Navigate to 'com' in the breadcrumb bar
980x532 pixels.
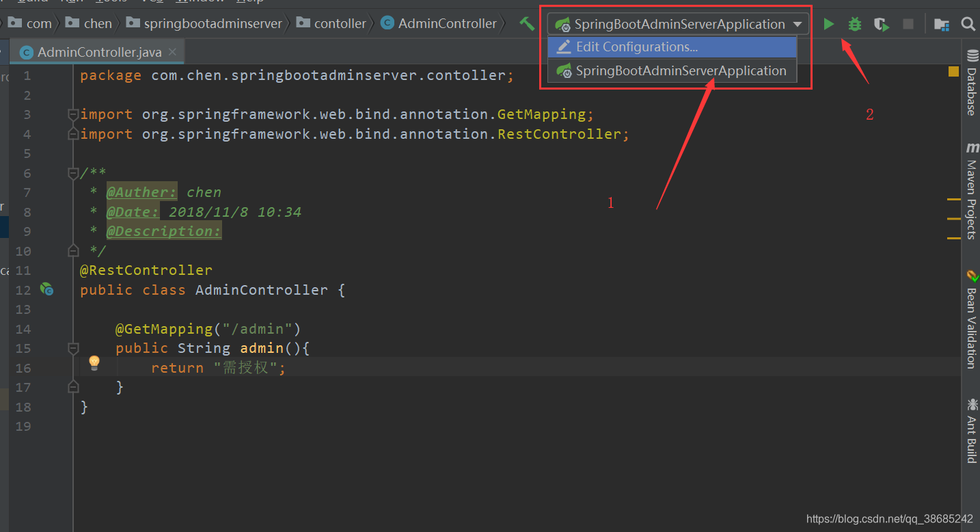point(31,23)
